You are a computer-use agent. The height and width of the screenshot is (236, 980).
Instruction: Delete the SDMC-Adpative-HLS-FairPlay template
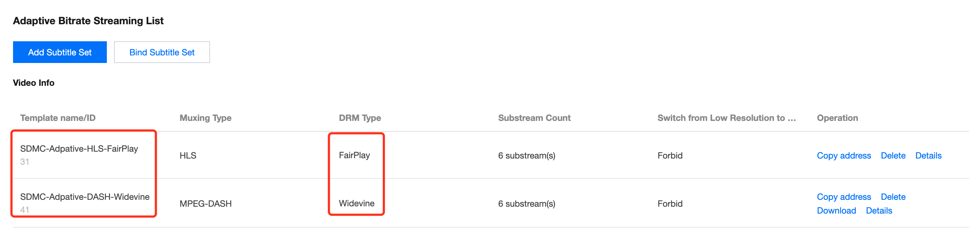pos(892,155)
